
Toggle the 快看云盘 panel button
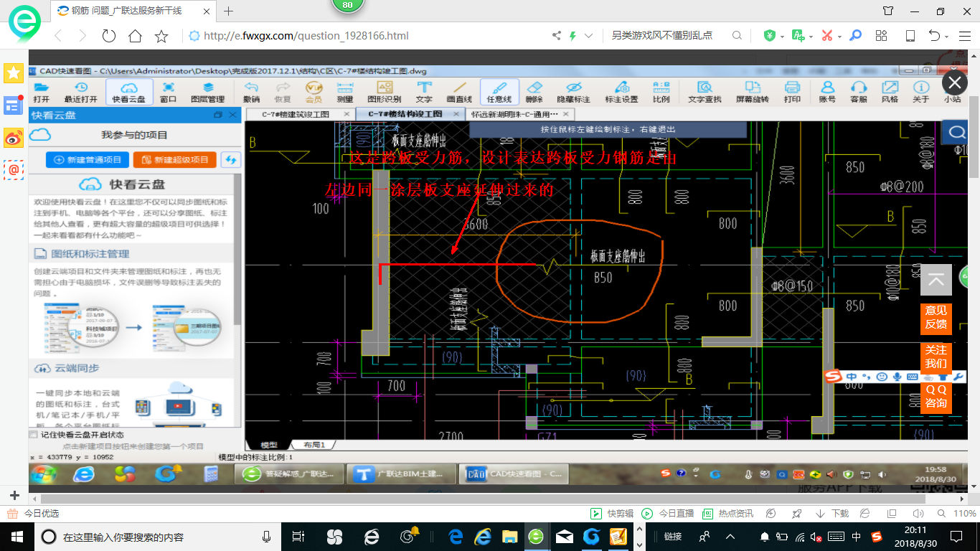click(128, 92)
